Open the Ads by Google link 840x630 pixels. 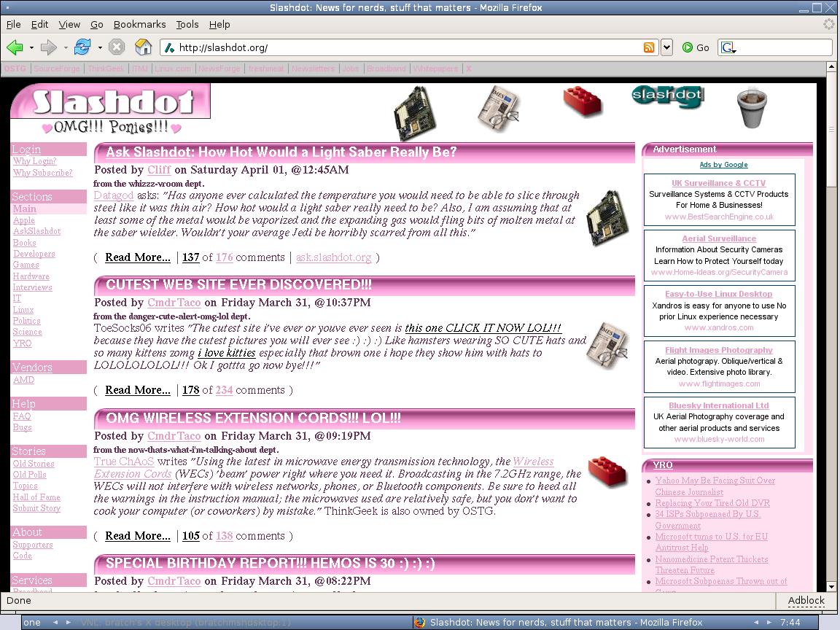pyautogui.click(x=724, y=165)
